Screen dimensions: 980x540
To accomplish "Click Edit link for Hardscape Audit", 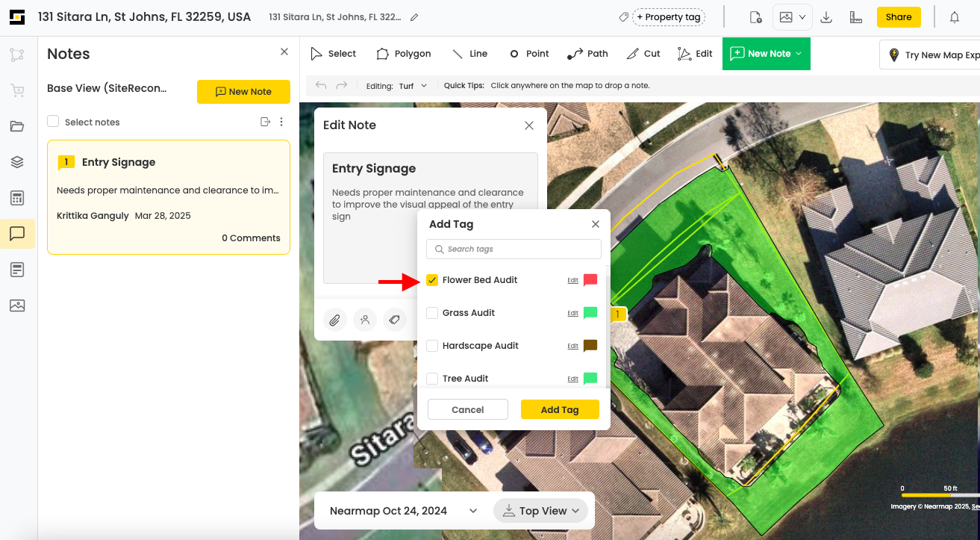I will pos(572,347).
